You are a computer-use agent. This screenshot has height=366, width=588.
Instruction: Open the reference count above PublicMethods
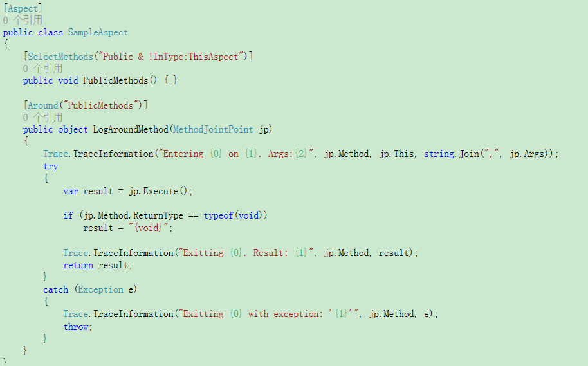[42, 69]
